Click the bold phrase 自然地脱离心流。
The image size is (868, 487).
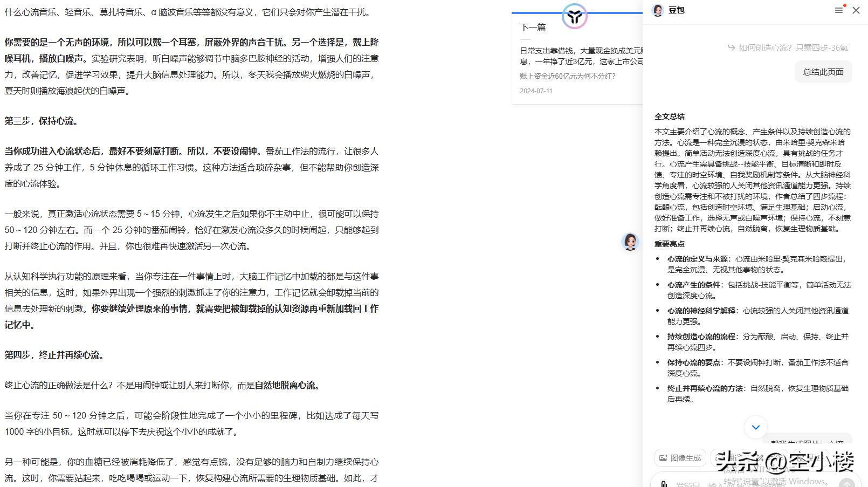(289, 386)
